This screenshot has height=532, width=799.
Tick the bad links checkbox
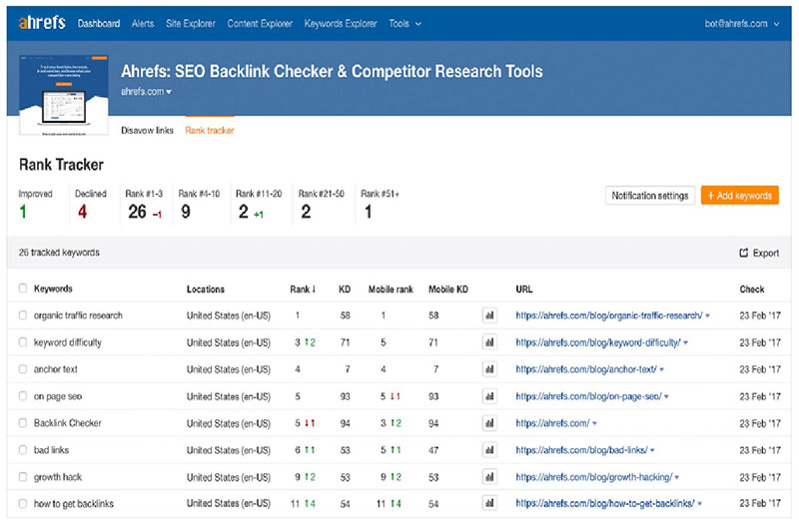coord(22,450)
